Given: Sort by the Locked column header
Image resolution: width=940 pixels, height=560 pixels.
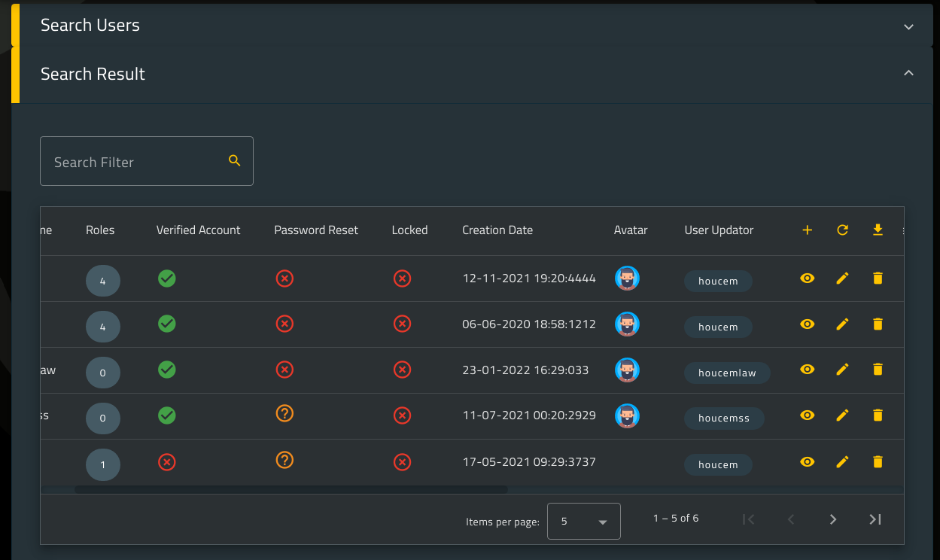Looking at the screenshot, I should pyautogui.click(x=409, y=230).
